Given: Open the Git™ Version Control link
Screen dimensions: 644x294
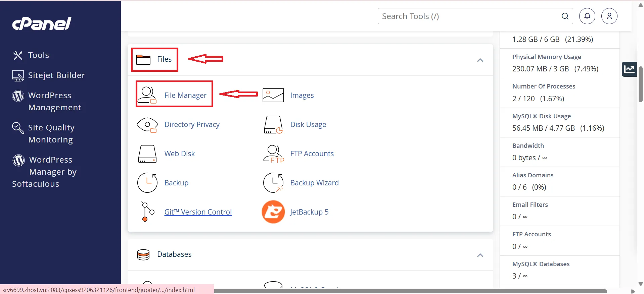Looking at the screenshot, I should pyautogui.click(x=198, y=212).
